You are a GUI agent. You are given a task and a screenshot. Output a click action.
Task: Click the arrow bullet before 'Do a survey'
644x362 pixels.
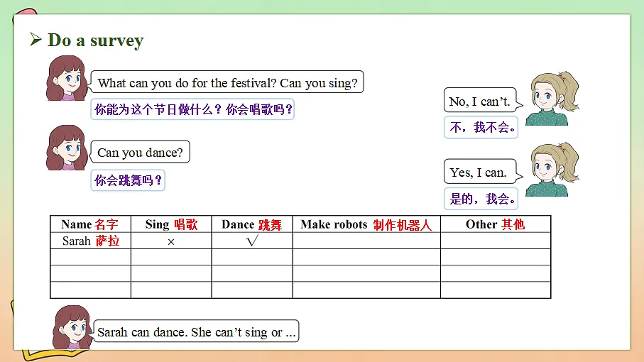tap(36, 40)
